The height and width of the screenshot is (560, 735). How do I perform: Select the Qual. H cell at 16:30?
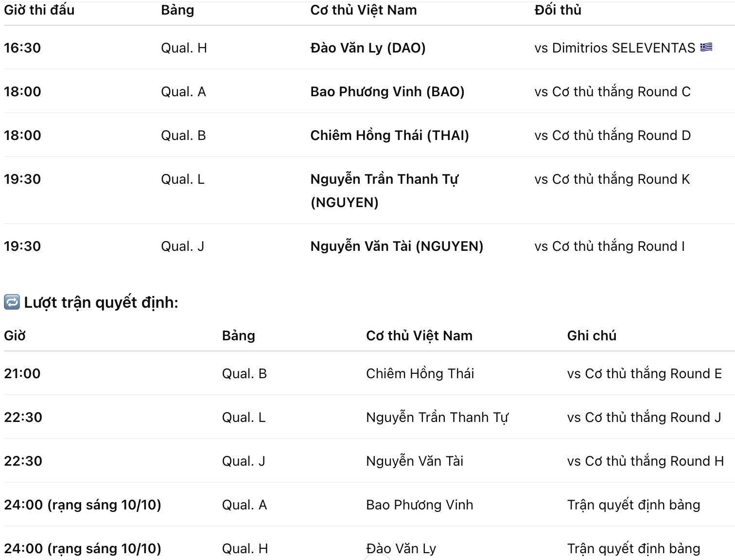pyautogui.click(x=184, y=48)
